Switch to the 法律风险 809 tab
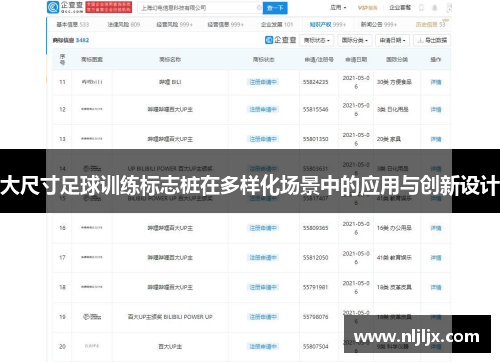 pyautogui.click(x=124, y=24)
